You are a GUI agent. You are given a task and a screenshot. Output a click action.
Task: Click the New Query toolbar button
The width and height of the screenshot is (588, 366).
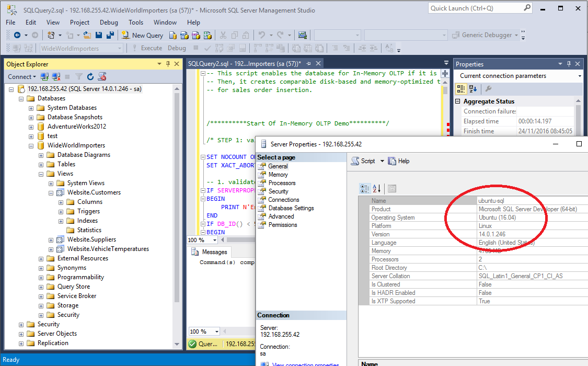[x=142, y=35]
